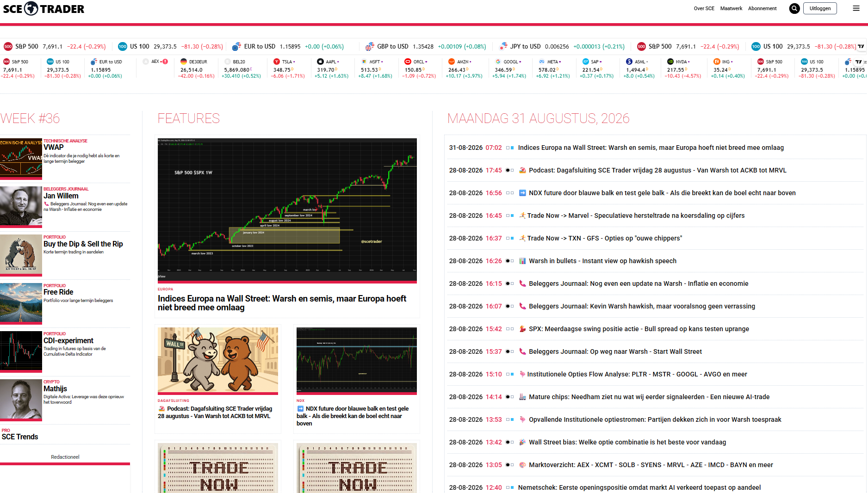
Task: Click the SCE Trader logo
Action: pos(43,9)
